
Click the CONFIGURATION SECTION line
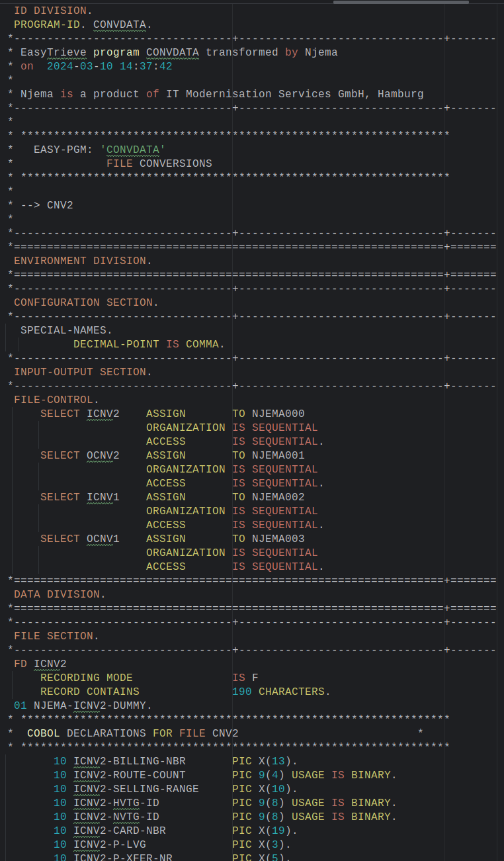(x=86, y=302)
